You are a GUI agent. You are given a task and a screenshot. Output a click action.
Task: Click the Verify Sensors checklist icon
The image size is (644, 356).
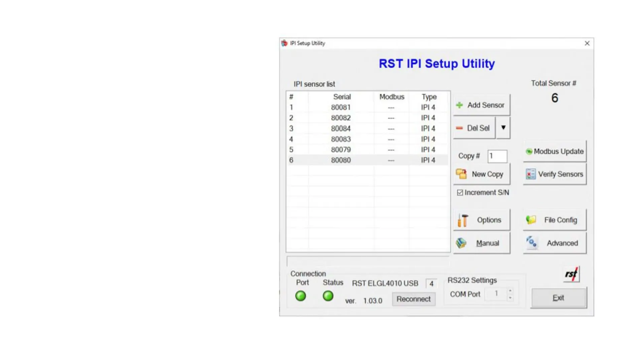[531, 174]
